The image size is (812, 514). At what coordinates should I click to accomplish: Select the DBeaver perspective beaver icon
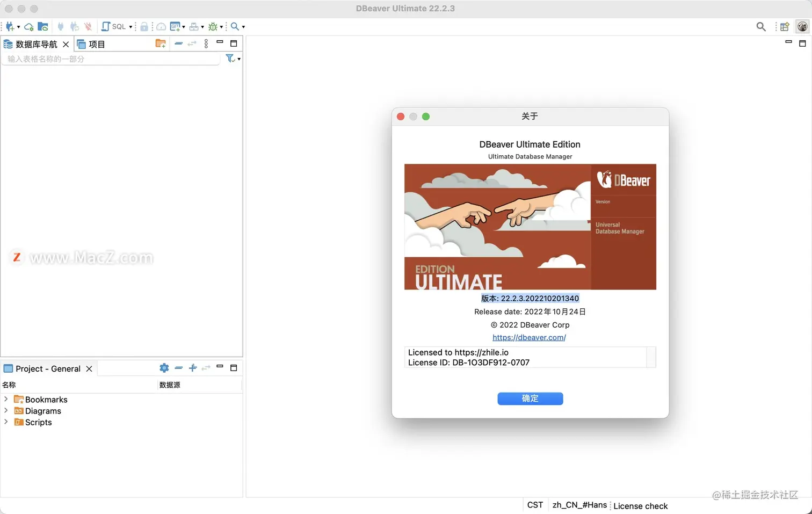802,26
